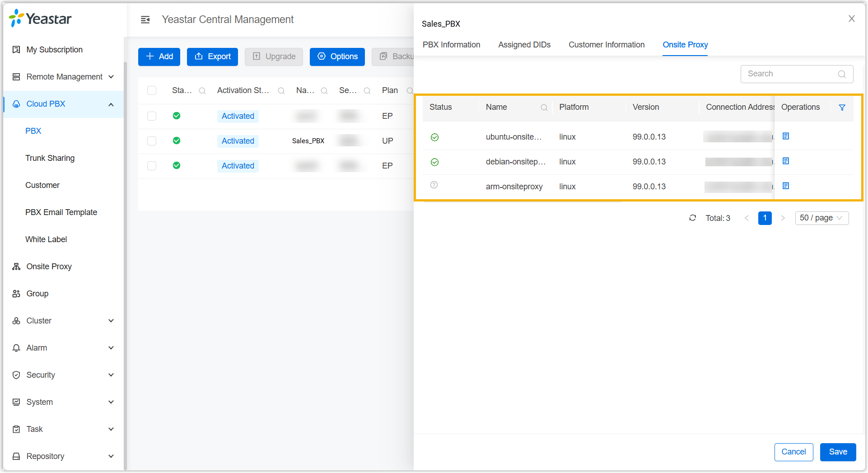Switch to the PBX Information tab

click(451, 45)
